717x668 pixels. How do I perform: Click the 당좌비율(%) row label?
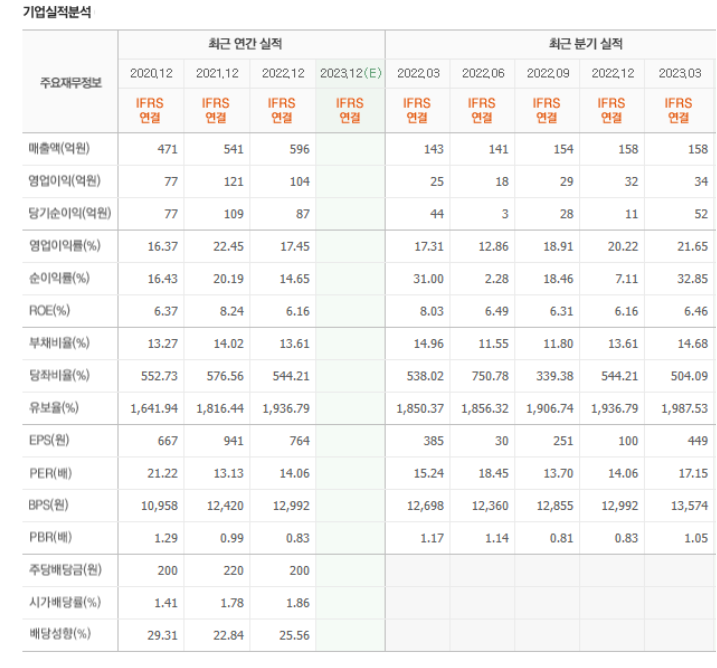[x=59, y=376]
